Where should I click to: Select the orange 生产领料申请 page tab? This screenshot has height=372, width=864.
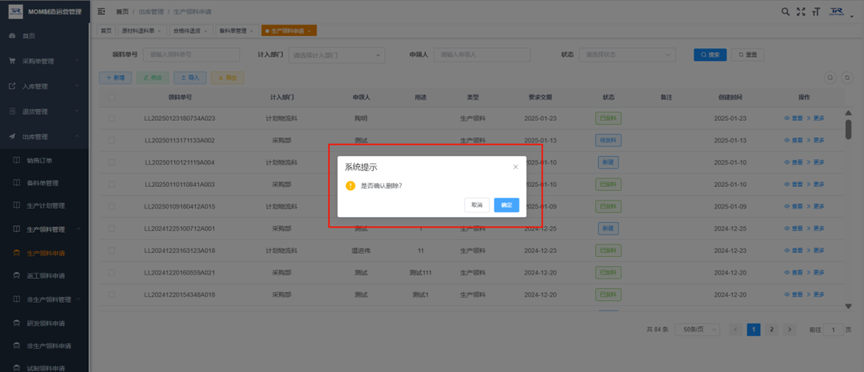point(289,31)
